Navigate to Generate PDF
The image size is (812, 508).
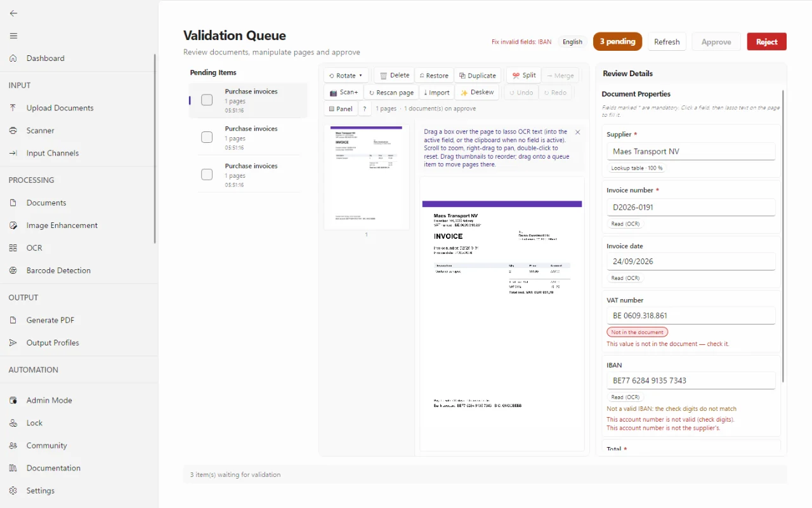click(51, 320)
